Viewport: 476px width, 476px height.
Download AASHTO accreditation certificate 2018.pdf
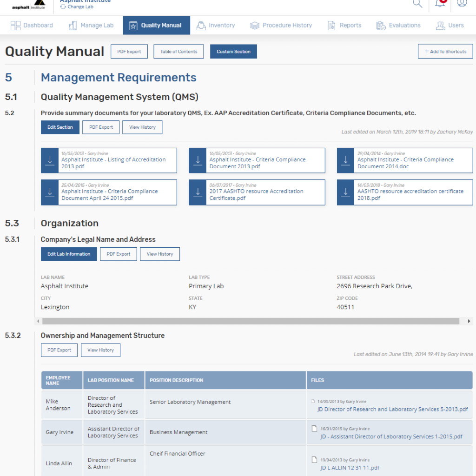(345, 192)
